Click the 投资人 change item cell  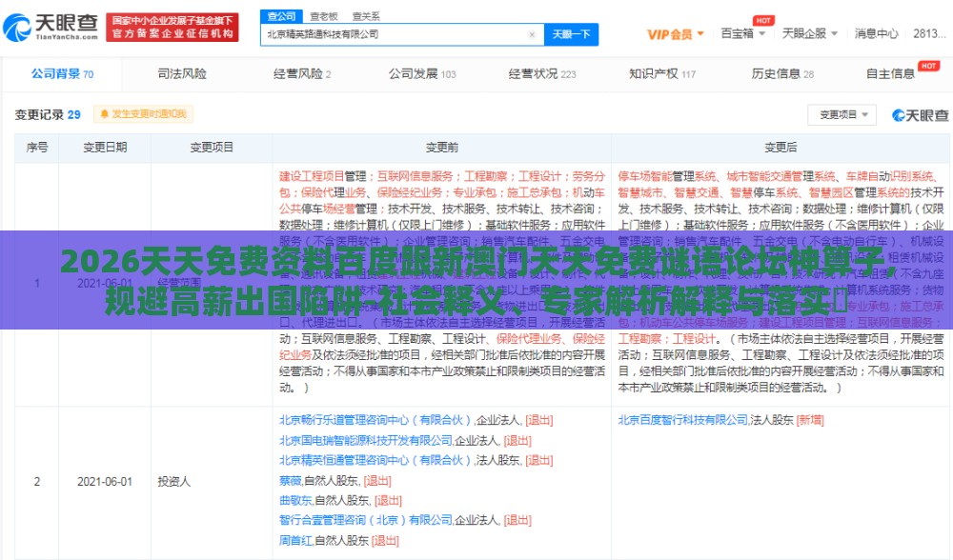(173, 482)
